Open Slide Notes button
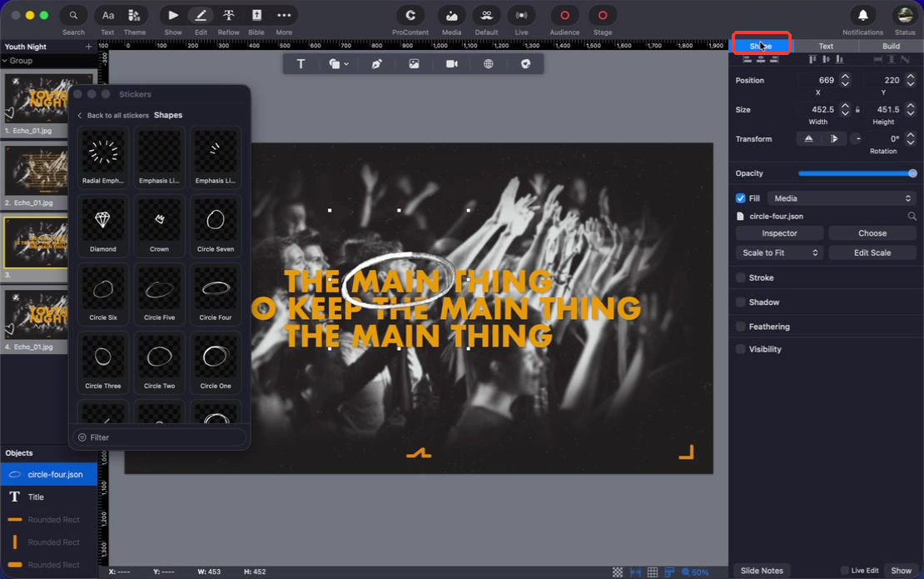Screen dimensions: 924x579 762,570
